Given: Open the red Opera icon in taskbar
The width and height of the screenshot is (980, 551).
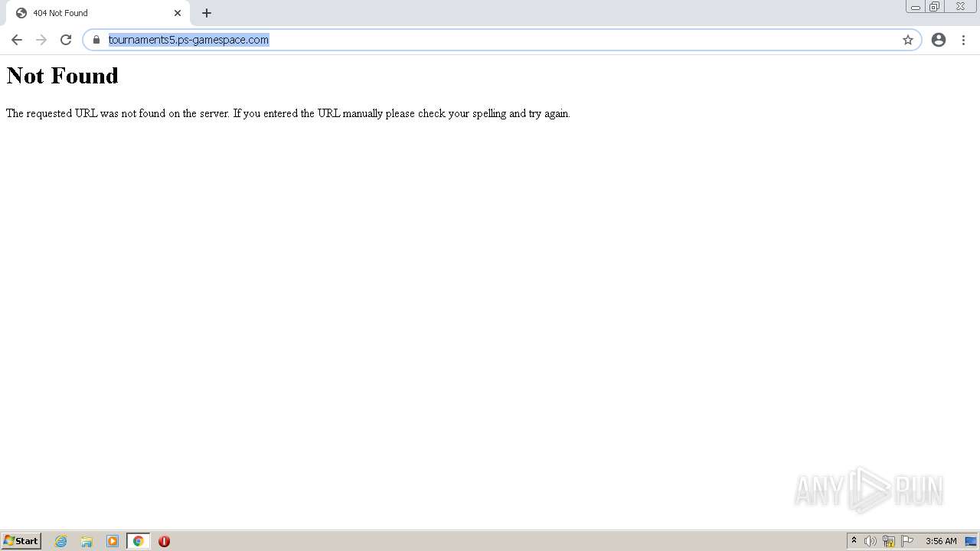Looking at the screenshot, I should [x=164, y=541].
